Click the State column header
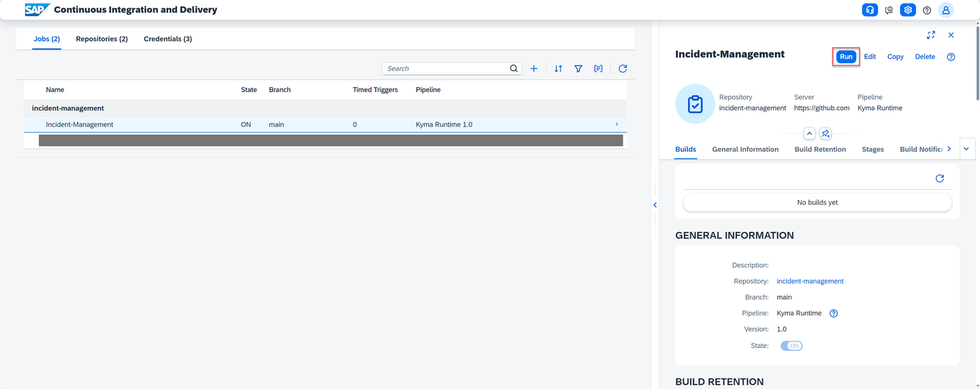980x389 pixels. tap(249, 90)
